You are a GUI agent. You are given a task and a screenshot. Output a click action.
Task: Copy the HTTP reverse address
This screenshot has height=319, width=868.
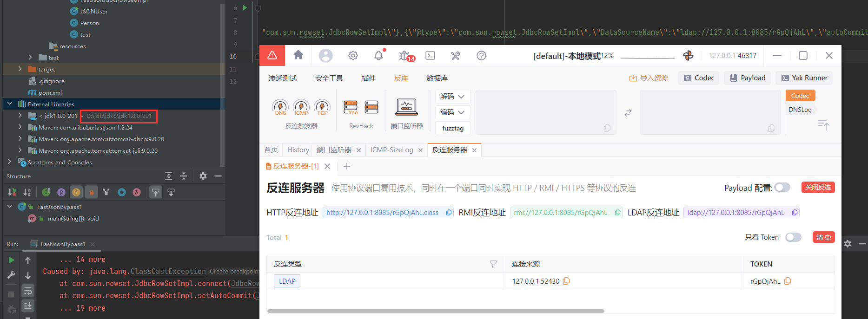[449, 213]
